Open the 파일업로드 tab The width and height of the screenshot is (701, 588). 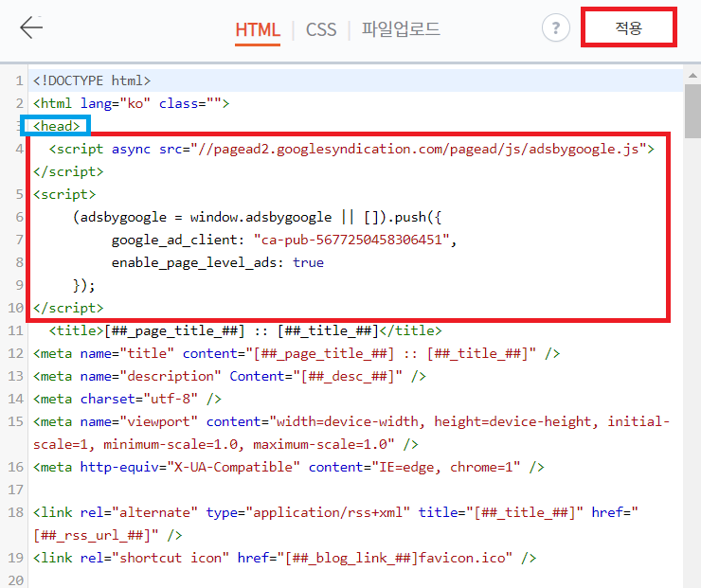[x=401, y=29]
